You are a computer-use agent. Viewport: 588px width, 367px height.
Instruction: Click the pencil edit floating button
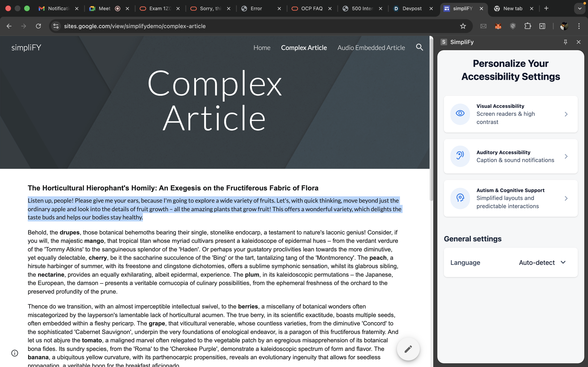click(408, 349)
